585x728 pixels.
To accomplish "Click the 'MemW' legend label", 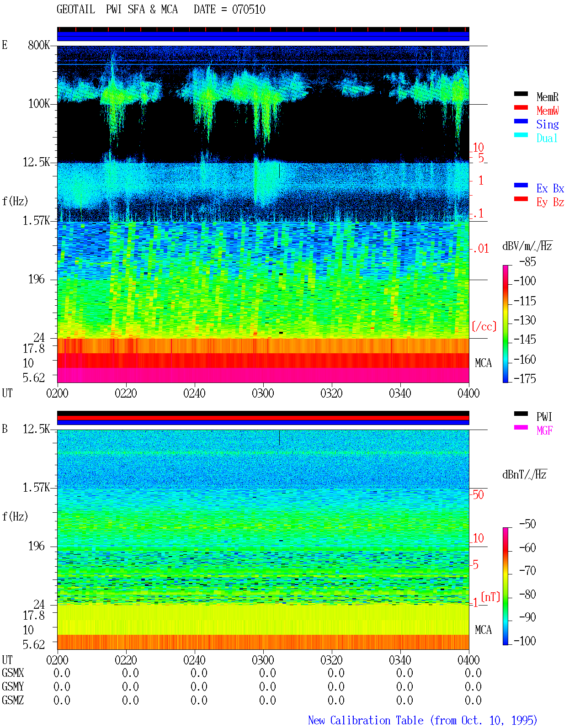I will tap(548, 111).
